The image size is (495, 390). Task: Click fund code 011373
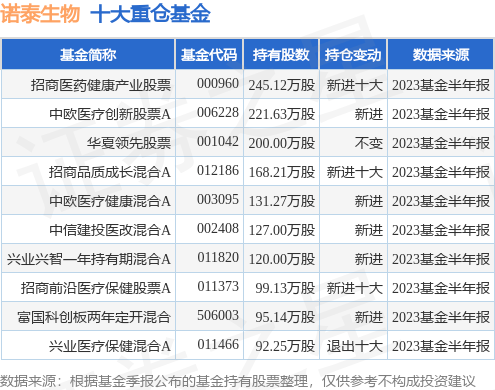(x=218, y=286)
